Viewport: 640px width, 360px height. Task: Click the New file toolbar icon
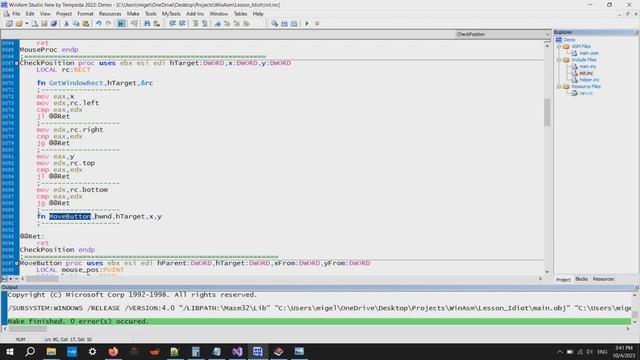35,24
